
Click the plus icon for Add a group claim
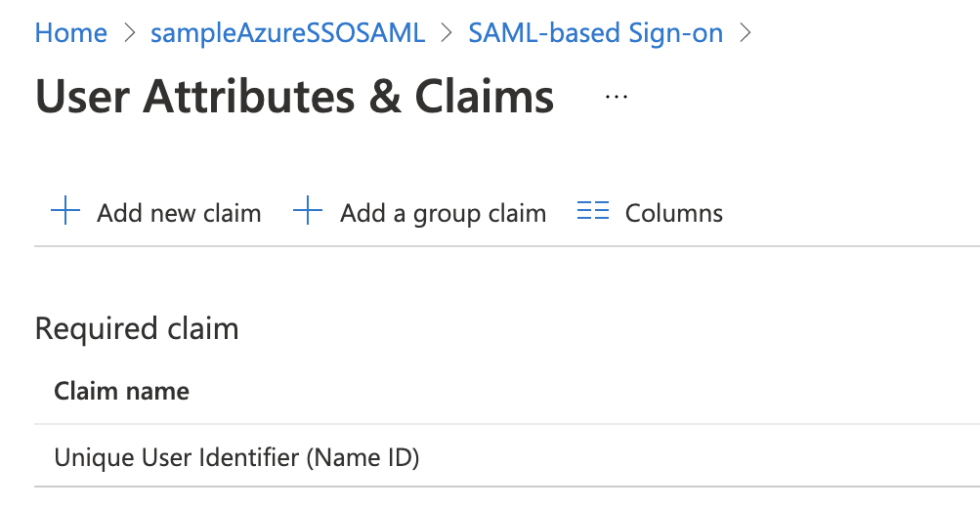308,212
